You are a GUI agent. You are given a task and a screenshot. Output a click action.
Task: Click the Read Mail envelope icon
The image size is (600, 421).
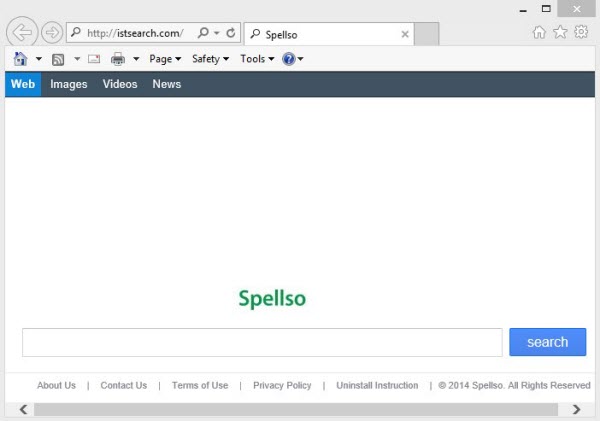tap(94, 59)
